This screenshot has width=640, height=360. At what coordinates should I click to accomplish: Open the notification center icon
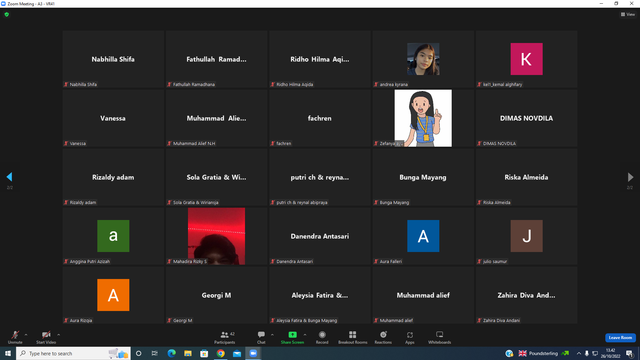tap(629, 353)
